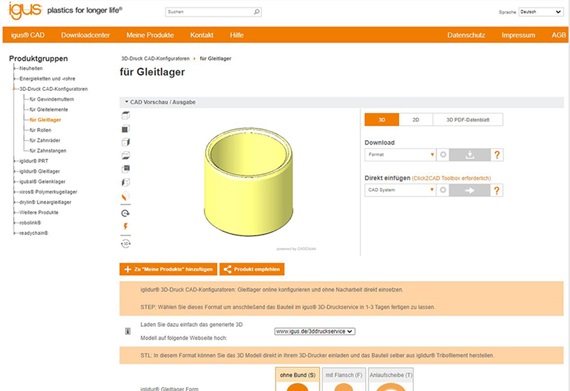Image resolution: width=570 pixels, height=391 pixels.
Task: Open the Hilfe menu item
Action: click(x=237, y=35)
